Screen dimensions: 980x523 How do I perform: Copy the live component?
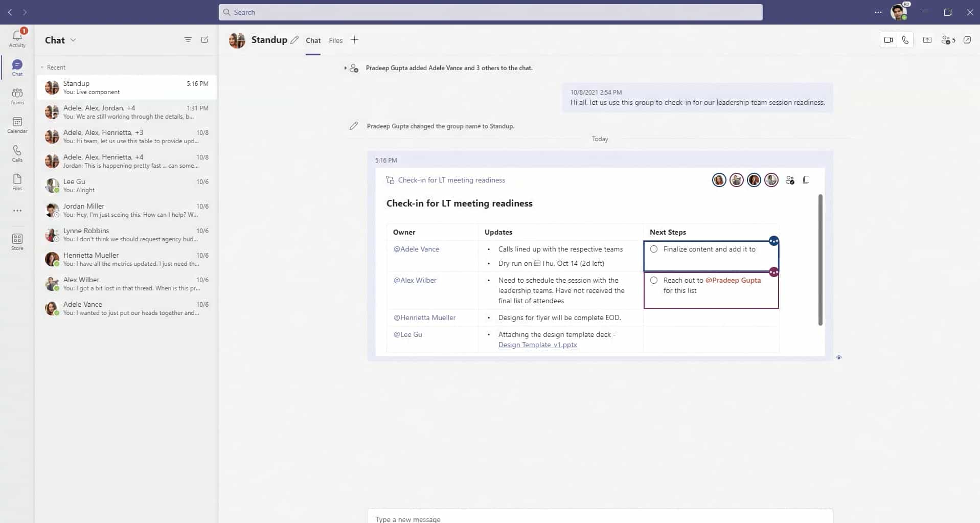[806, 180]
